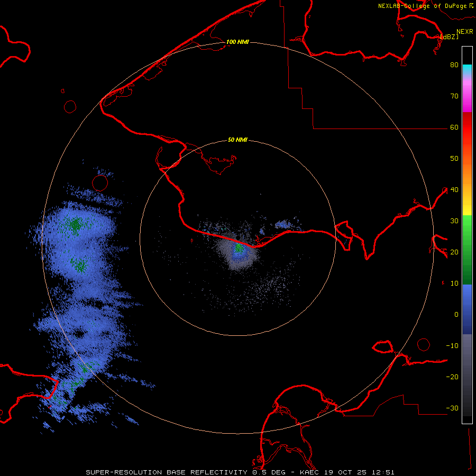Click the 20 value on the dBZ scale

(454, 252)
